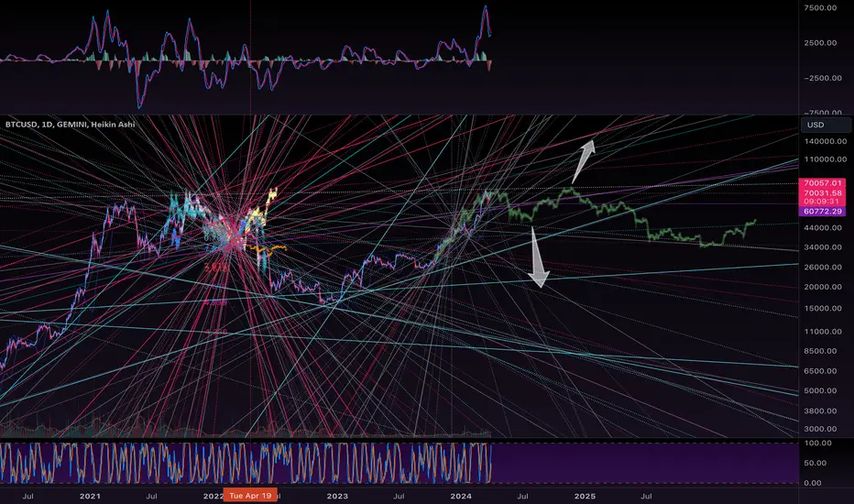The image size is (854, 504).
Task: Click the 110000.00 price axis value
Action: (825, 159)
